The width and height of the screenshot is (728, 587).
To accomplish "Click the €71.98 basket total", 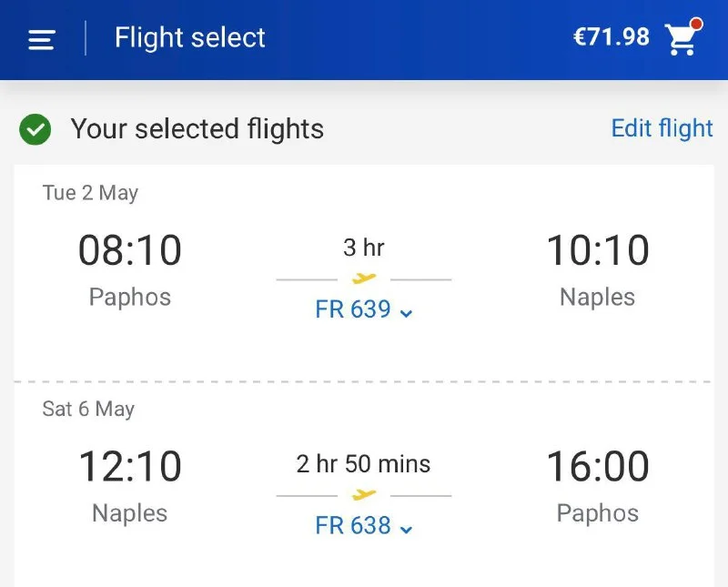I will click(x=611, y=37).
